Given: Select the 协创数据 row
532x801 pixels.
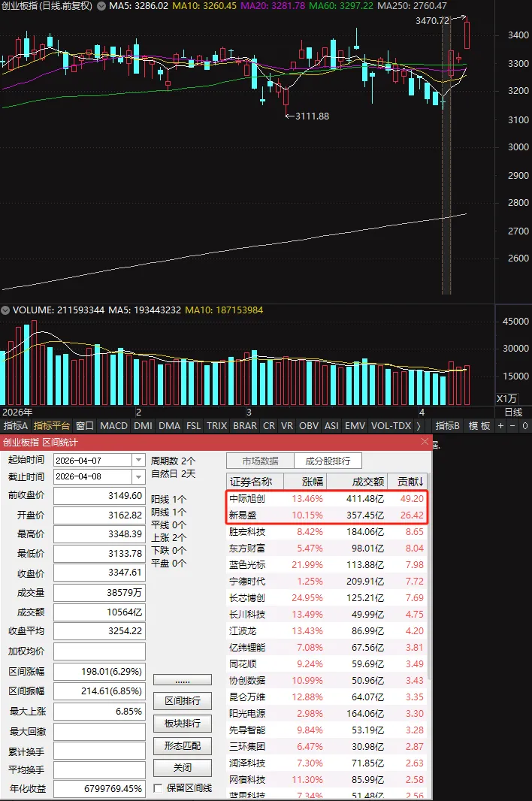Looking at the screenshot, I should click(x=327, y=681).
